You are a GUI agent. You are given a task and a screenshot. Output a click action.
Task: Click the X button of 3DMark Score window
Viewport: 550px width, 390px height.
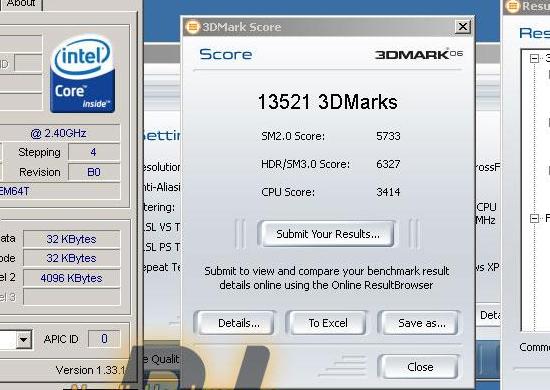pos(463,27)
